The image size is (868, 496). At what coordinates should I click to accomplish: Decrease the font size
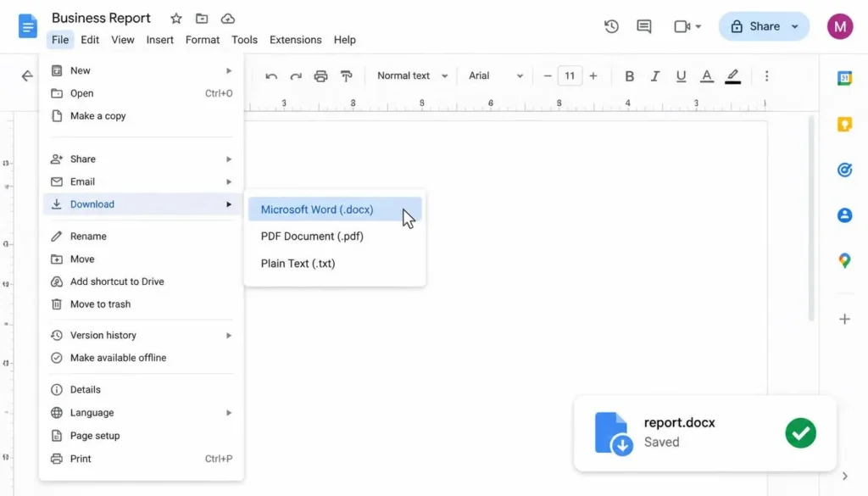[x=548, y=75]
